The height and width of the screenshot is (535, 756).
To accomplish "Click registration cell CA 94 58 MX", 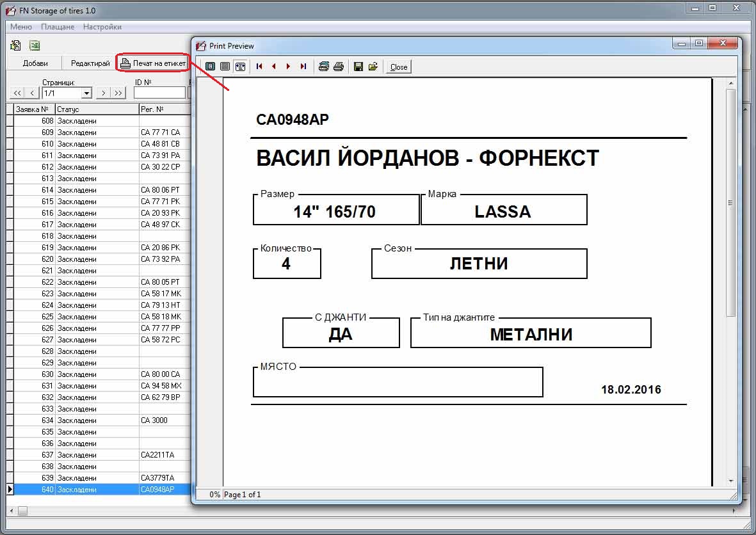I will pyautogui.click(x=165, y=386).
